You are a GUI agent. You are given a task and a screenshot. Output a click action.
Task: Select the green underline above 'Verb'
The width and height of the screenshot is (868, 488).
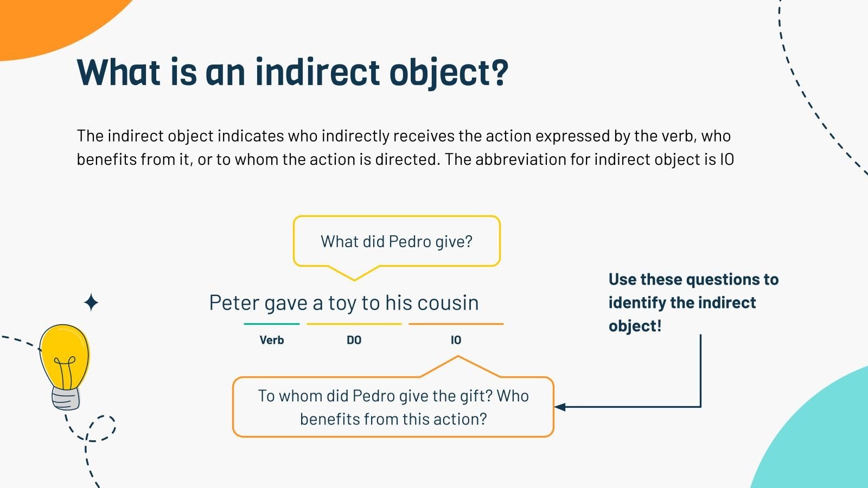click(x=272, y=324)
